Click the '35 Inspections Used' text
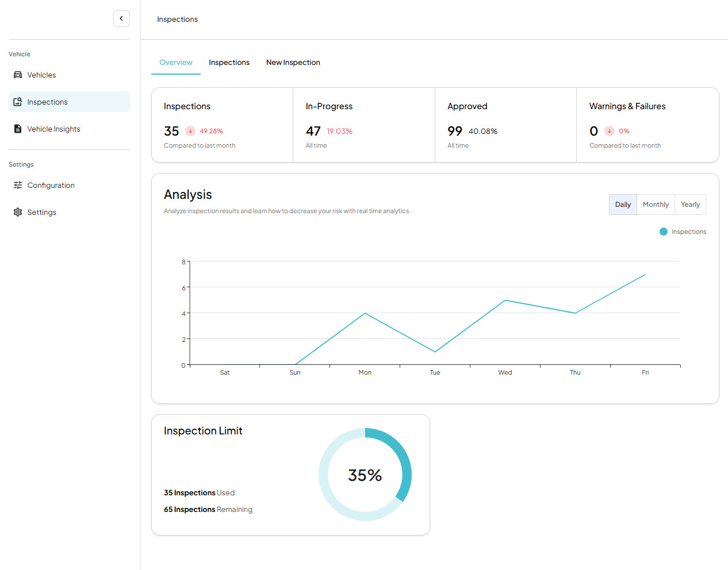 click(x=199, y=493)
